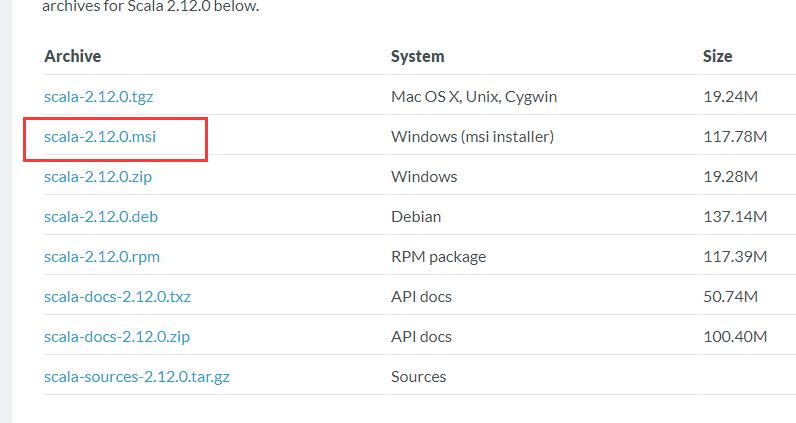This screenshot has height=423, width=796.
Task: Download the scala-2.12.0.rpm package
Action: (102, 257)
